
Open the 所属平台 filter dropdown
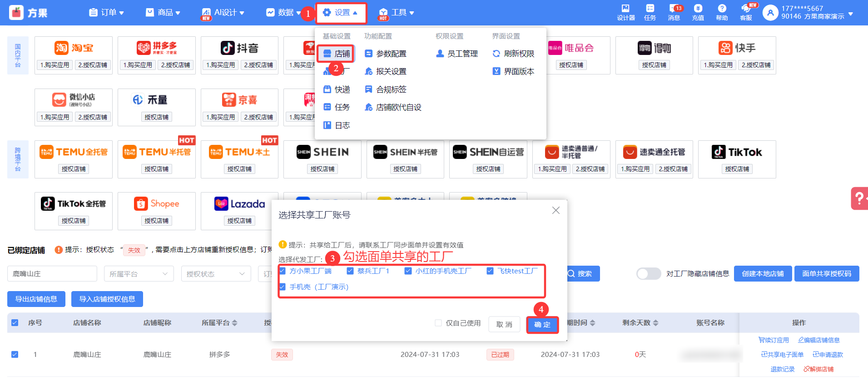(x=139, y=274)
